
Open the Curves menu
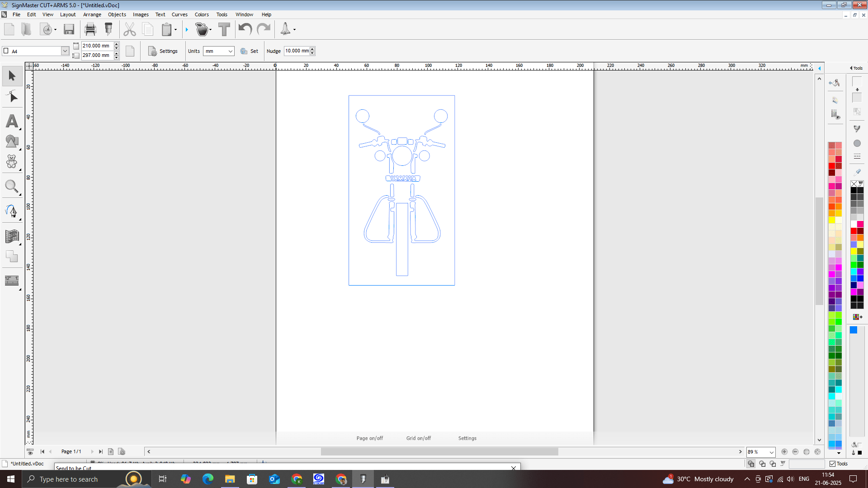179,14
